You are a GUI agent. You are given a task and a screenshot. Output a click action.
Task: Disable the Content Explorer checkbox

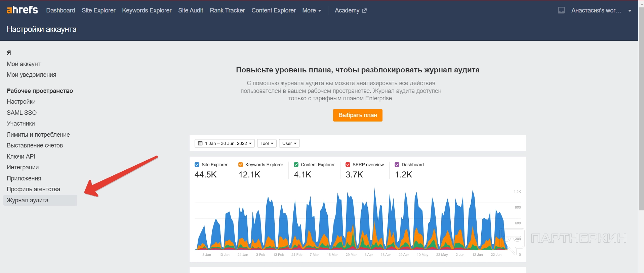[x=296, y=165]
